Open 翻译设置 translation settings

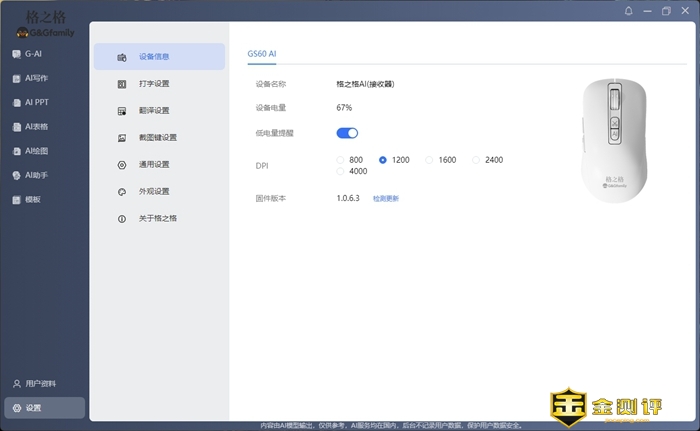[x=154, y=111]
